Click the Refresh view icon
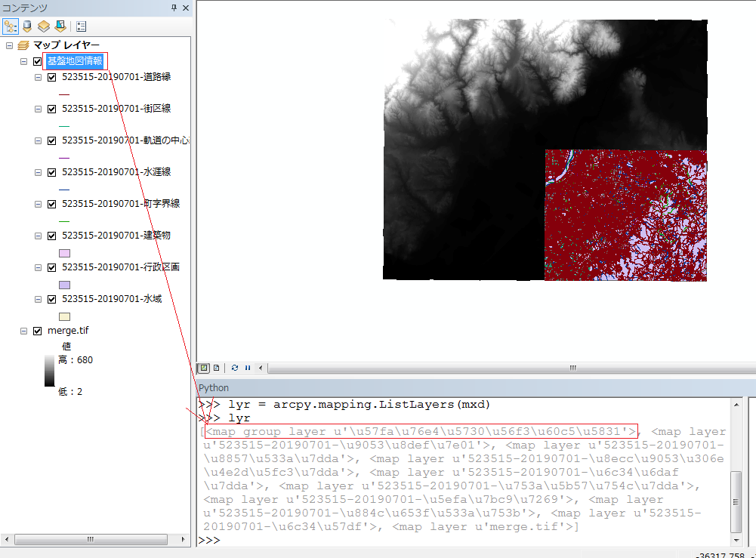756x558 pixels. pos(233,368)
